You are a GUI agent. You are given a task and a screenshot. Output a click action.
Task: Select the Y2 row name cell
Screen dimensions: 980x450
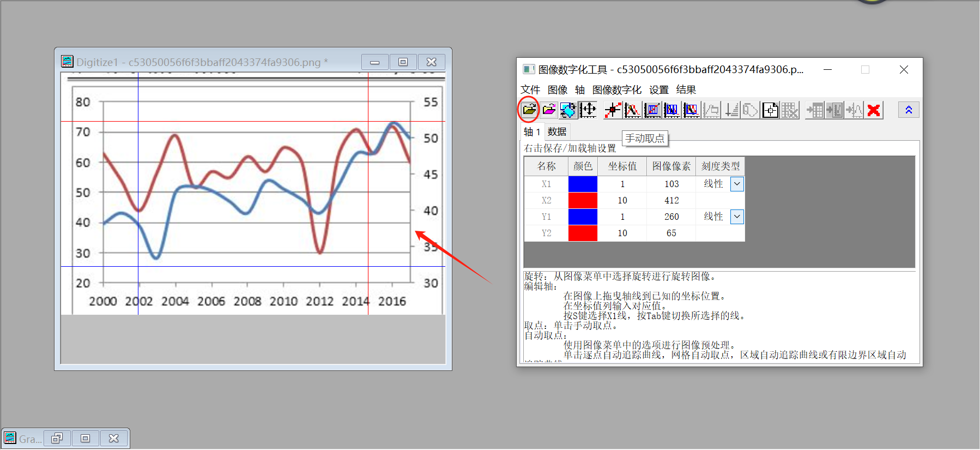click(x=546, y=233)
